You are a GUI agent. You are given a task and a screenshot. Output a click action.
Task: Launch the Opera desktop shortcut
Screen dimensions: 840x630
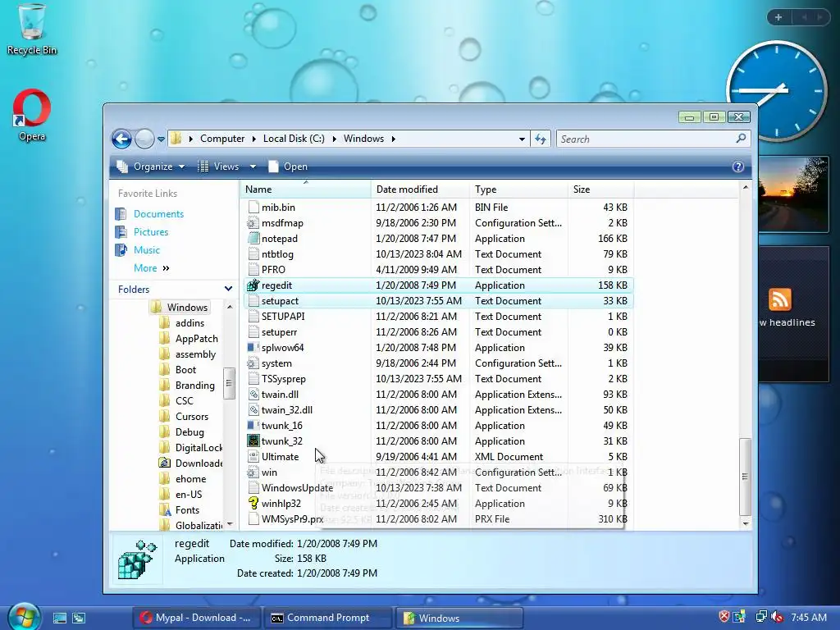pyautogui.click(x=32, y=115)
